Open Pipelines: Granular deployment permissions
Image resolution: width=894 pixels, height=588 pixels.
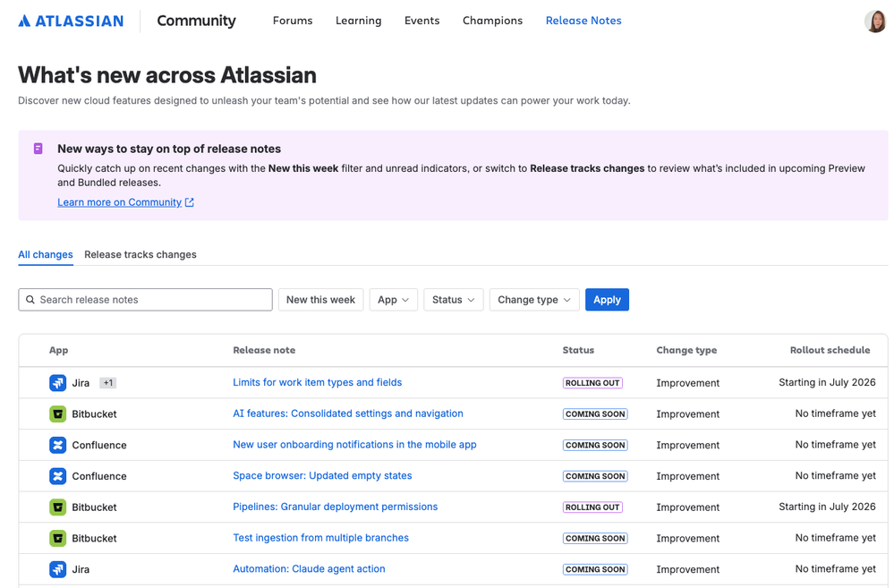[x=336, y=507]
